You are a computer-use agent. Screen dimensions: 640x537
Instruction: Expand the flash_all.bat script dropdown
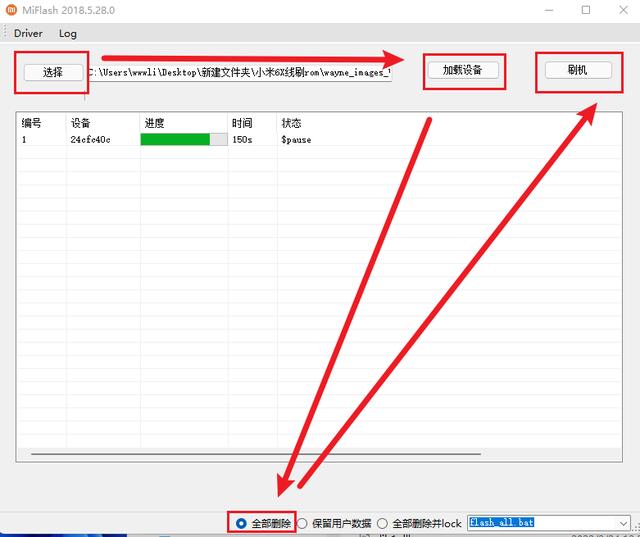623,523
